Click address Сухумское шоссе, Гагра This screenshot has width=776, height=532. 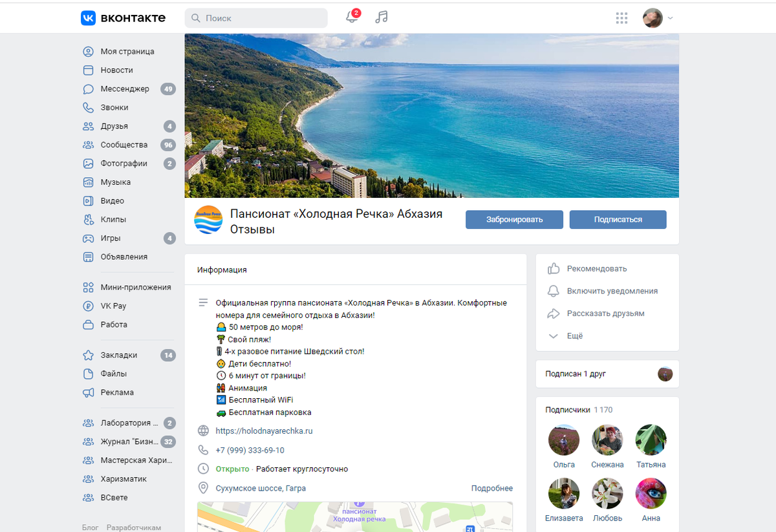pyautogui.click(x=261, y=488)
